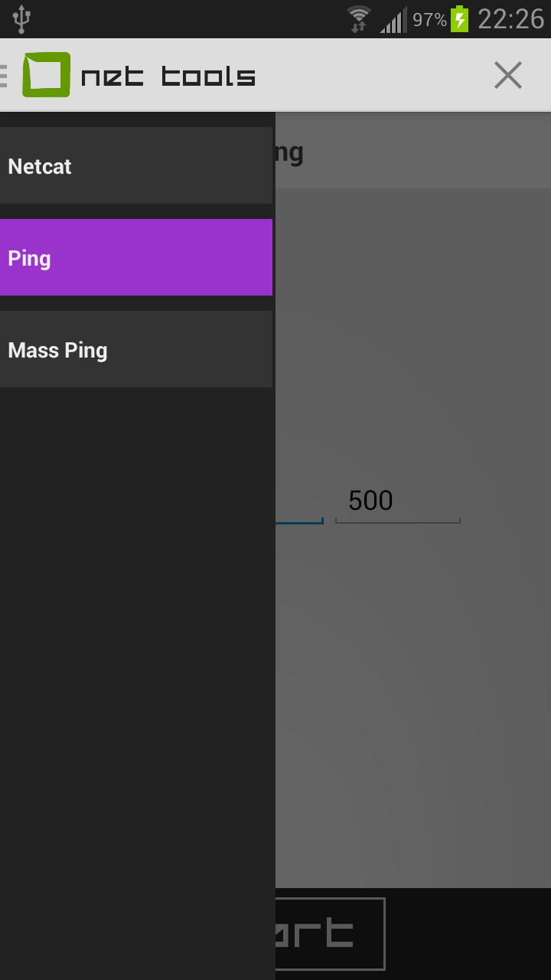Tap the dimmed content area to dismiss drawer
551x980 pixels.
pos(413,689)
